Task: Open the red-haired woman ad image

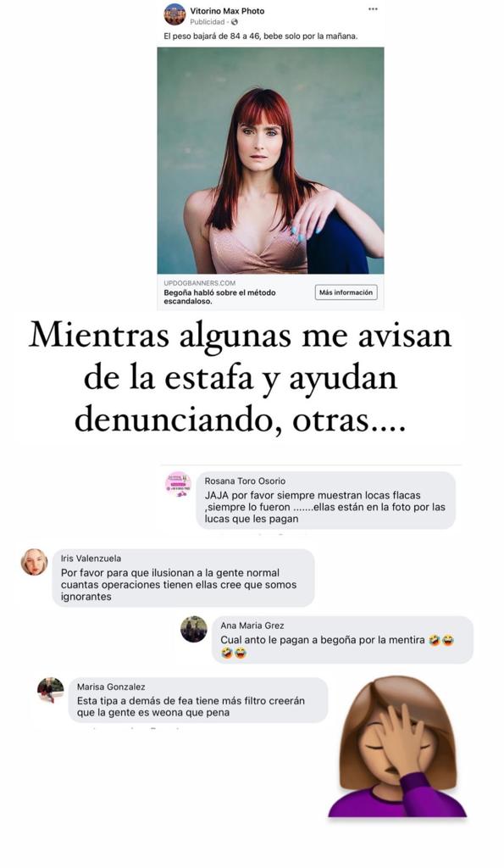Action: [270, 160]
